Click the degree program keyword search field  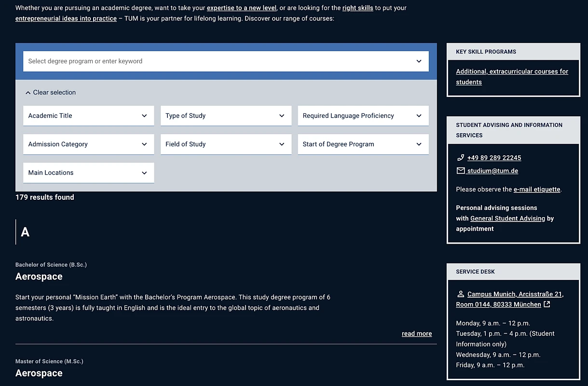193,61
